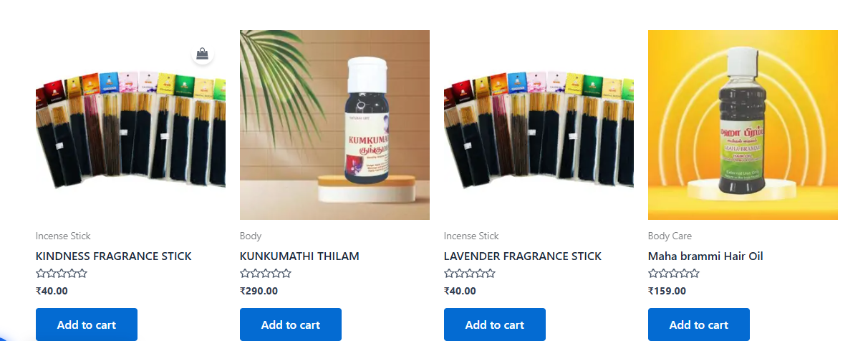The width and height of the screenshot is (868, 341).
Task: View the Lavender Fragrance Stick product image
Action: point(539,125)
